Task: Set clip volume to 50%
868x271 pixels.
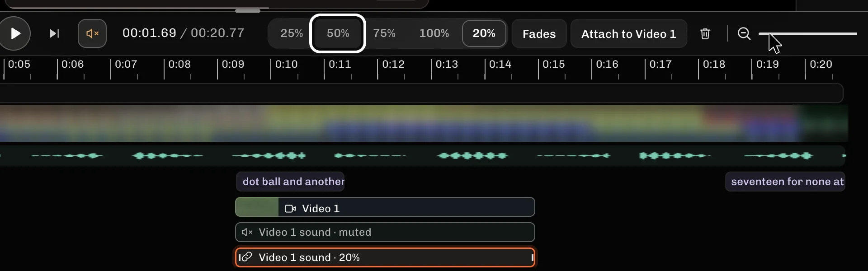Action: (338, 33)
